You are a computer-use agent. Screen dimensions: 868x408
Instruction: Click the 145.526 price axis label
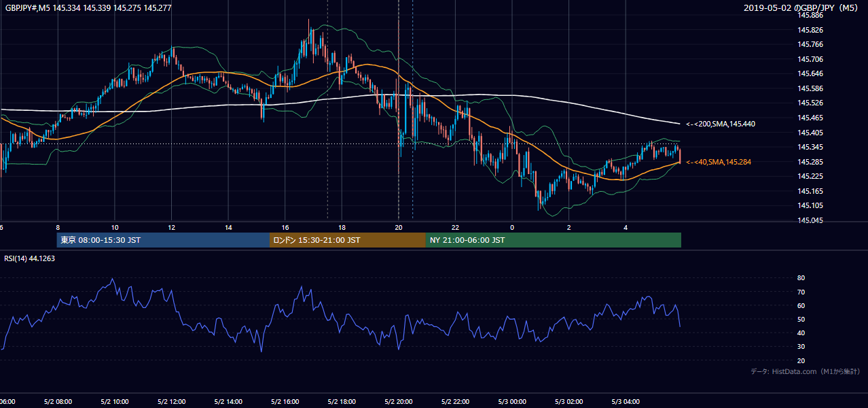coord(810,103)
